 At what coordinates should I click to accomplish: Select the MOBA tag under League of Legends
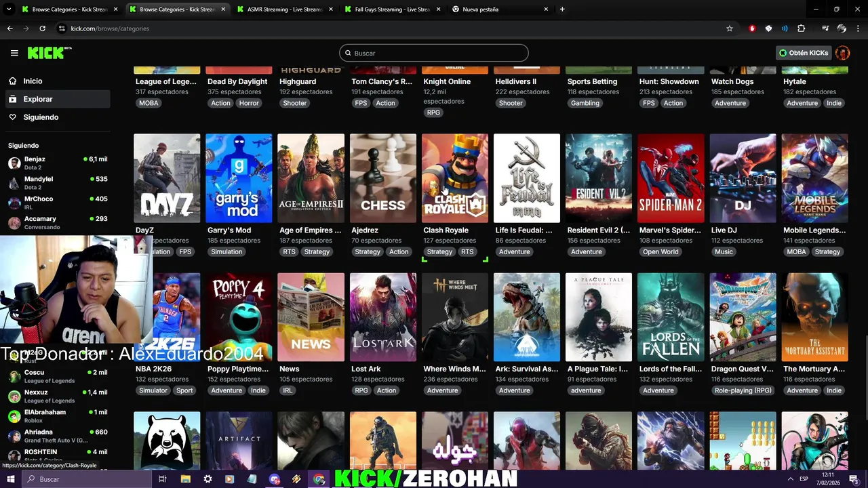pos(149,103)
